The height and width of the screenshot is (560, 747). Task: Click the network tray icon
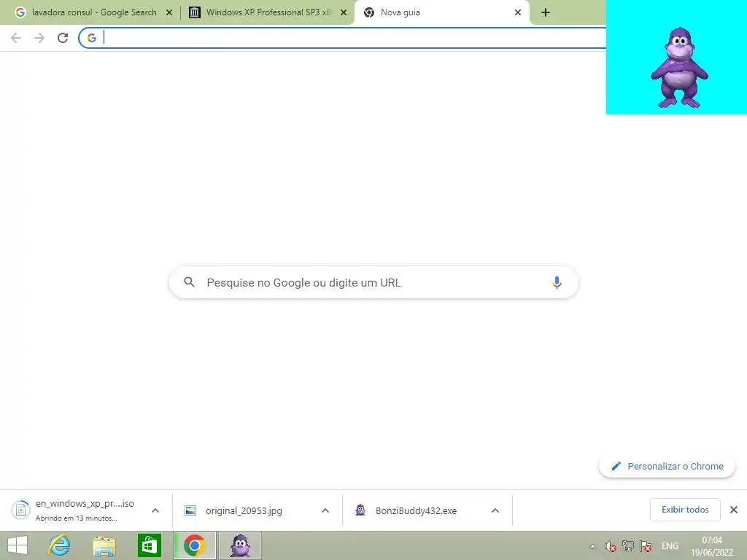coord(628,546)
